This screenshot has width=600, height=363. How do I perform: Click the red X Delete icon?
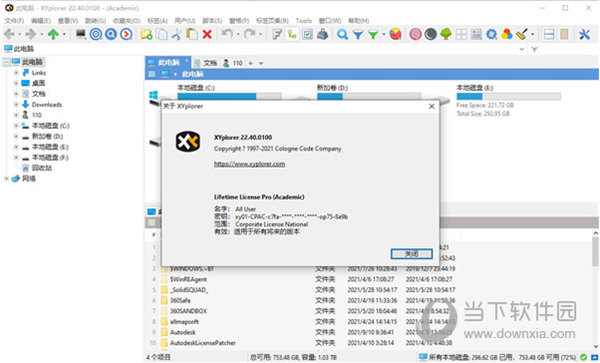click(x=207, y=34)
